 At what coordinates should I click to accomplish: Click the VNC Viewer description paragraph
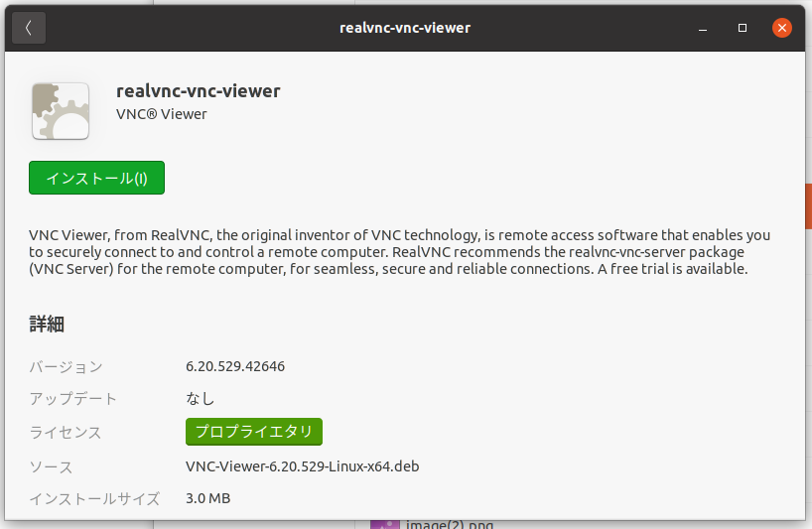400,252
